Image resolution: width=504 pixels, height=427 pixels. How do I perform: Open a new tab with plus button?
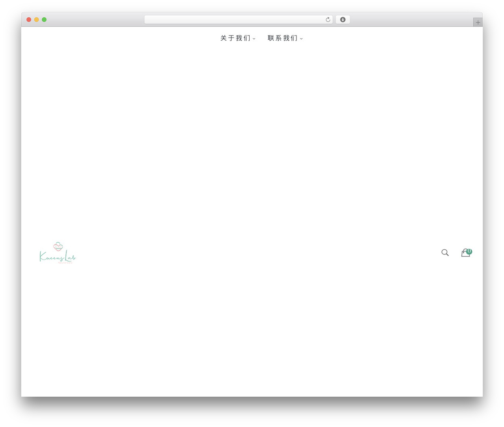pos(478,22)
